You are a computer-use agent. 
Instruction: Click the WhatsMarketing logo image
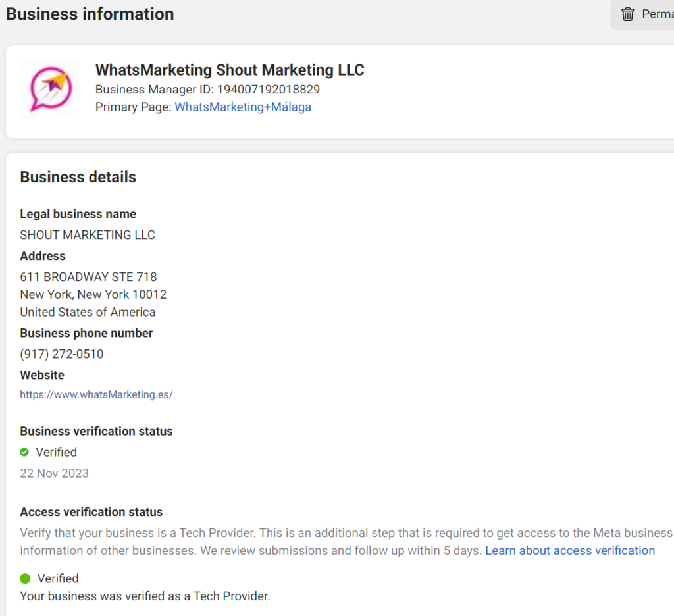[x=51, y=90]
